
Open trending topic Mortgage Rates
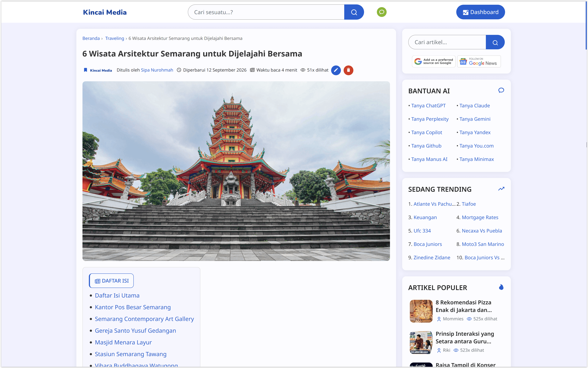click(480, 217)
